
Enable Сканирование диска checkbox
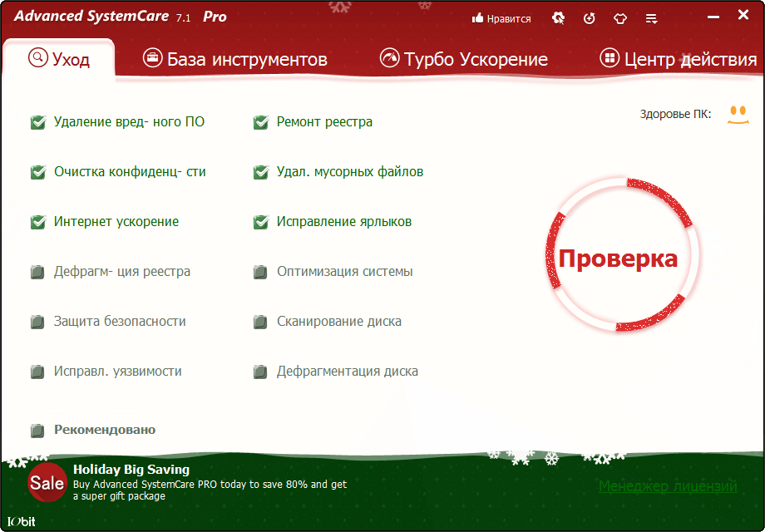click(260, 322)
